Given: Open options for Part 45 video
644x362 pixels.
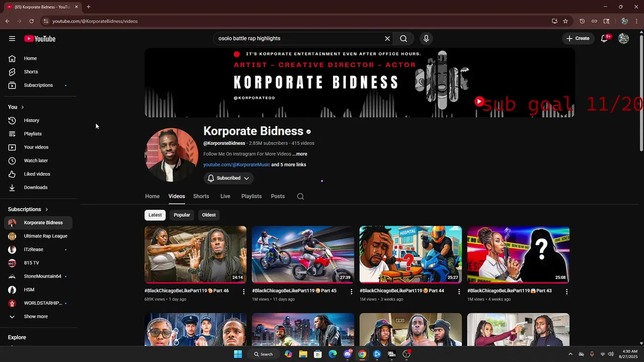Looking at the screenshot, I should click(x=352, y=292).
